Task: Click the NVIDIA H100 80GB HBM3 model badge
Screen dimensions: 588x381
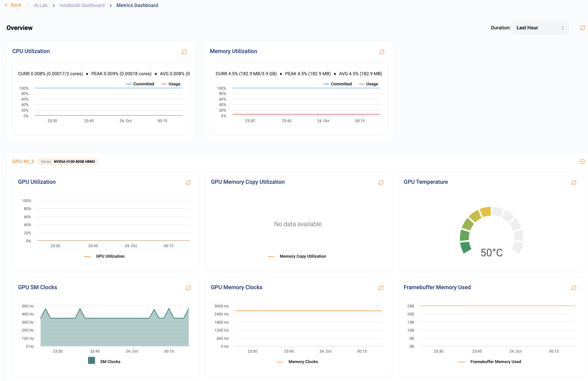Action: 68,161
